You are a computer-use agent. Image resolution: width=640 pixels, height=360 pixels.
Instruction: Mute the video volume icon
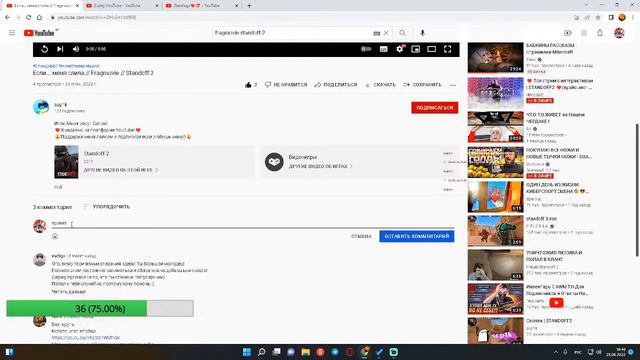coord(76,49)
